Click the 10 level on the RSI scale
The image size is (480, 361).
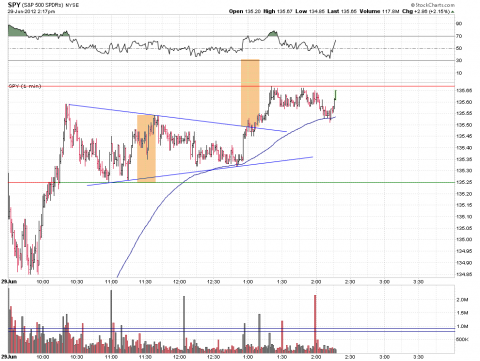459,73
